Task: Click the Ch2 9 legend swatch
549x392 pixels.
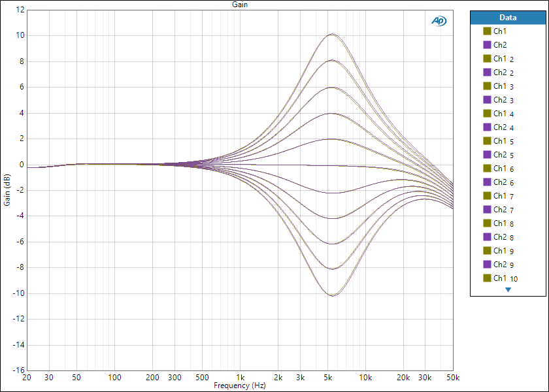Action: click(487, 264)
